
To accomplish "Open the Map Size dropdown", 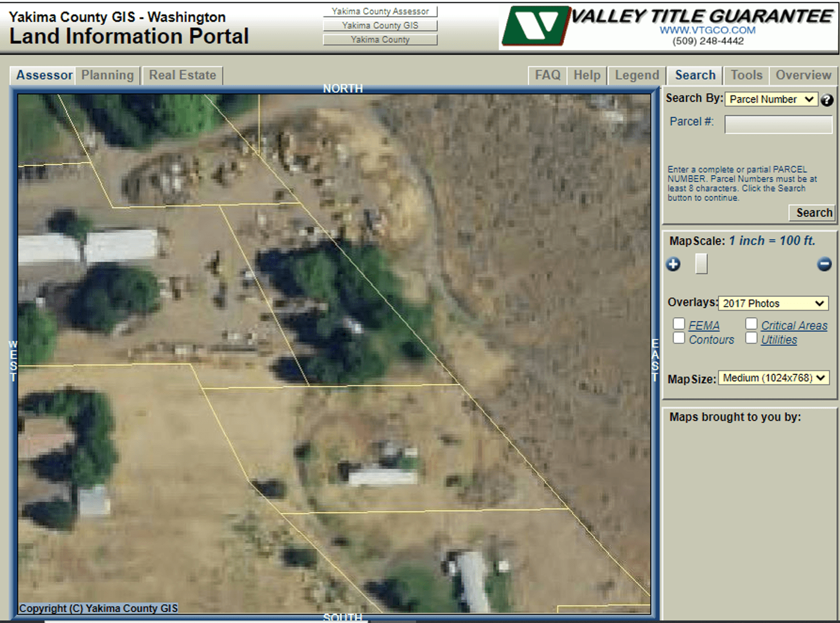I will click(x=774, y=378).
